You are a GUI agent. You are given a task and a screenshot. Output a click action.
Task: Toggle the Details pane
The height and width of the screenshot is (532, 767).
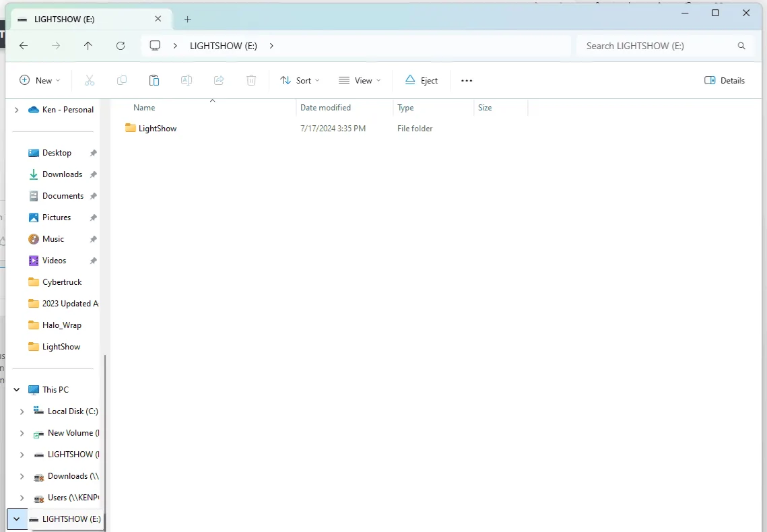[x=725, y=80]
